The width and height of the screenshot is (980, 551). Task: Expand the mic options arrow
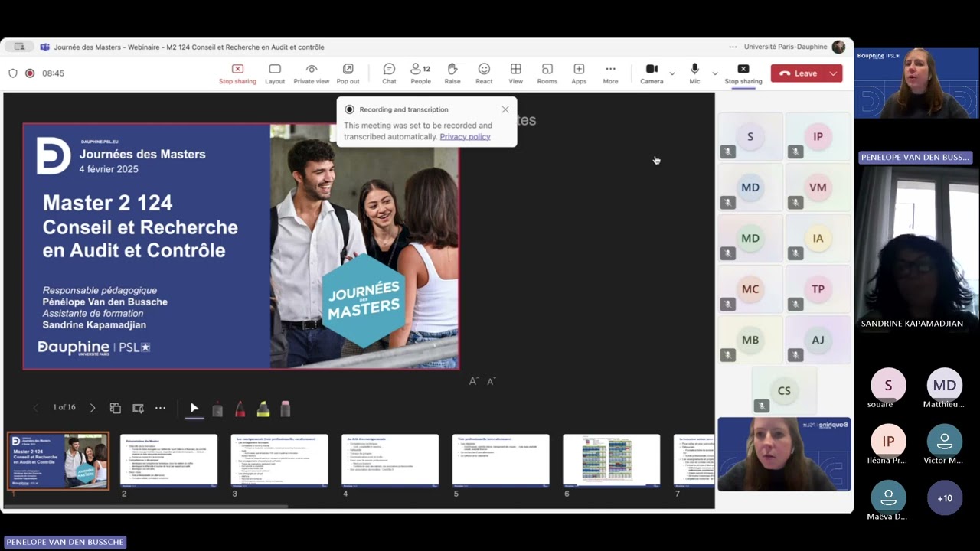715,73
